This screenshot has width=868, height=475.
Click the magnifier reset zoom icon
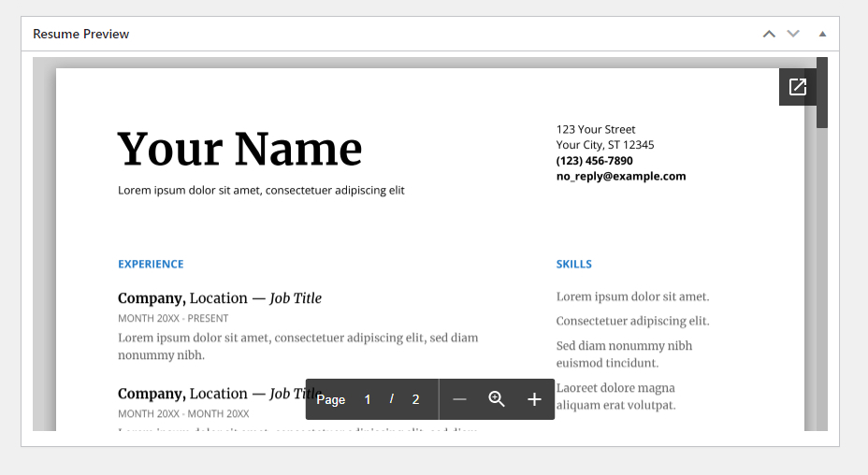point(497,399)
